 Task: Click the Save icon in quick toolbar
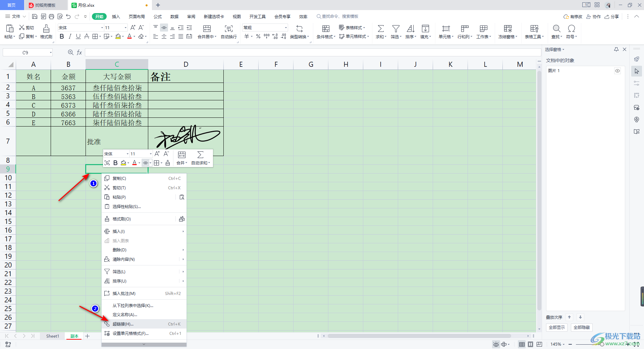coord(35,16)
